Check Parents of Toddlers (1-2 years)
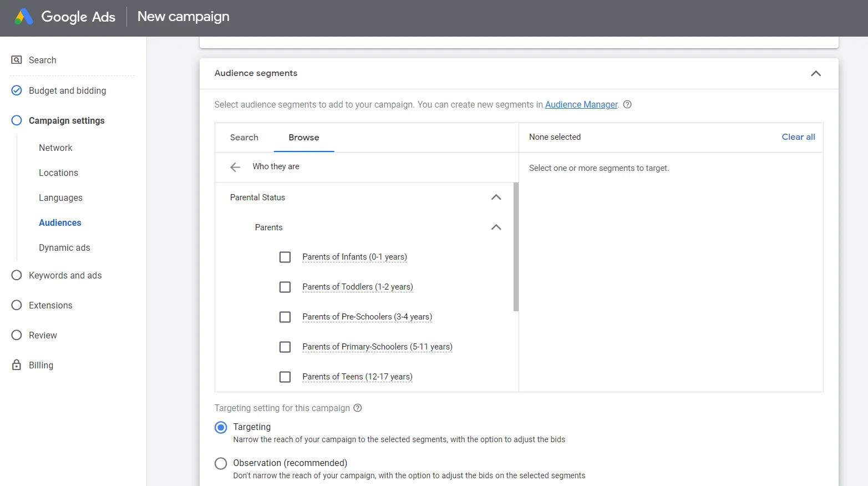 (x=285, y=287)
